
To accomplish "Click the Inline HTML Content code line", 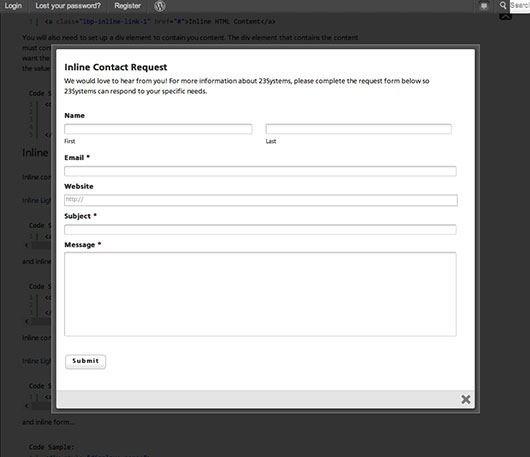I will 160,22.
